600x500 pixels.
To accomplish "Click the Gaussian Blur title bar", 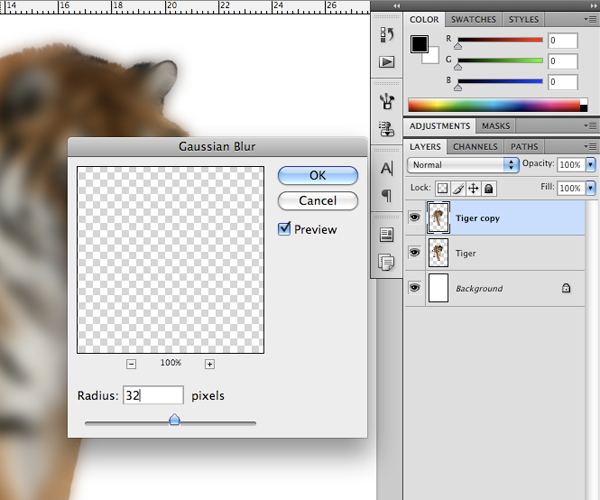I will tap(217, 147).
